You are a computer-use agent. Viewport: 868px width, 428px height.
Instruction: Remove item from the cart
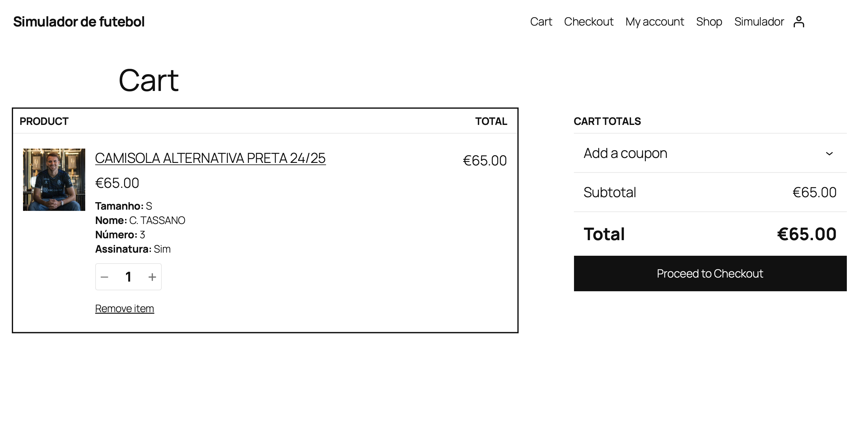click(x=124, y=309)
